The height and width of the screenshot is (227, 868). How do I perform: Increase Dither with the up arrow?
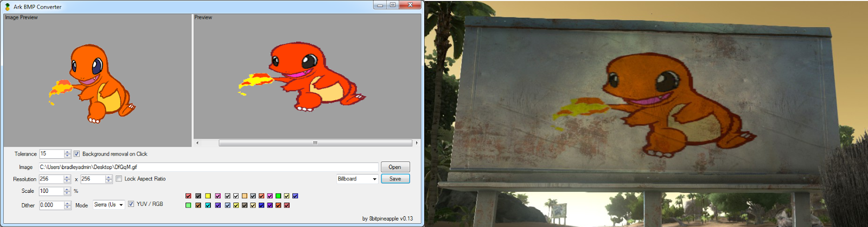(67, 203)
